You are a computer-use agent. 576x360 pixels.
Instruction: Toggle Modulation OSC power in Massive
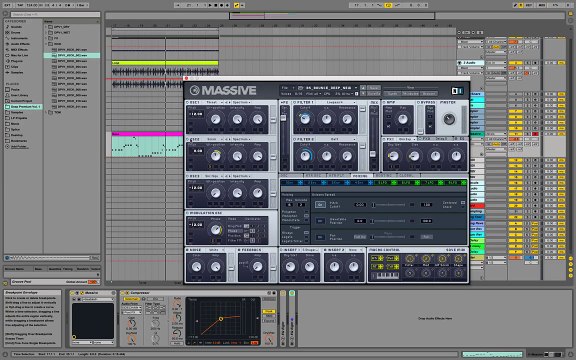pos(188,213)
